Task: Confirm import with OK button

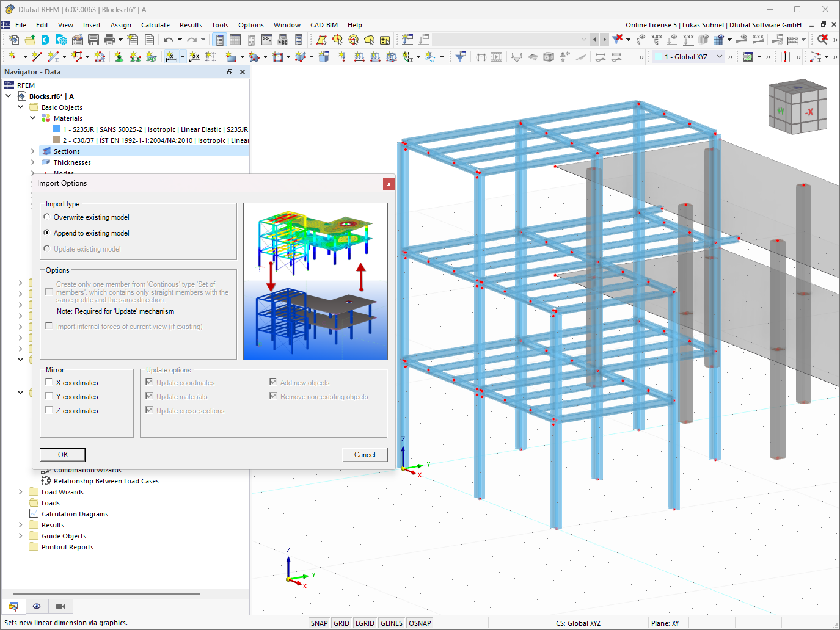Action: click(62, 455)
